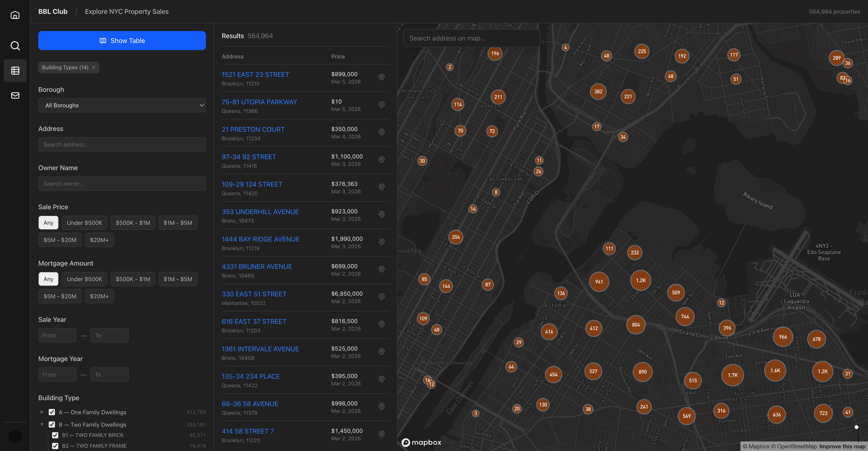Go to BBL Club breadcrumb
Viewport: 868px width, 451px height.
(53, 11)
